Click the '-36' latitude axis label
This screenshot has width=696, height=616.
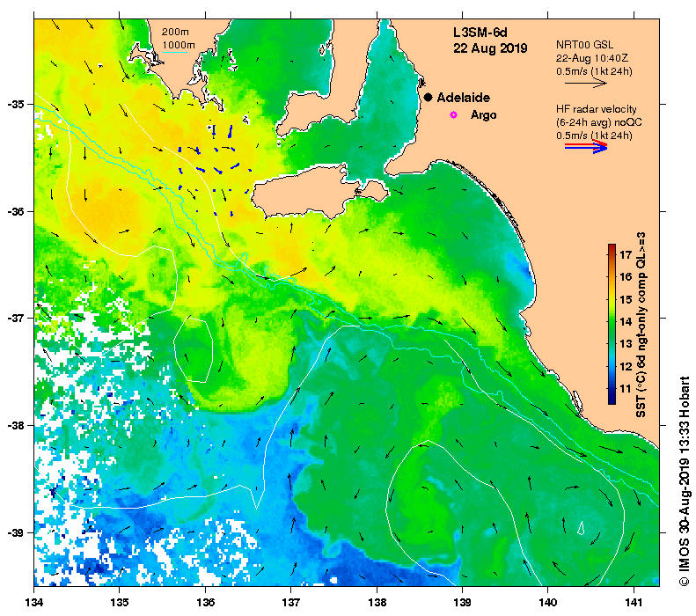(x=16, y=211)
